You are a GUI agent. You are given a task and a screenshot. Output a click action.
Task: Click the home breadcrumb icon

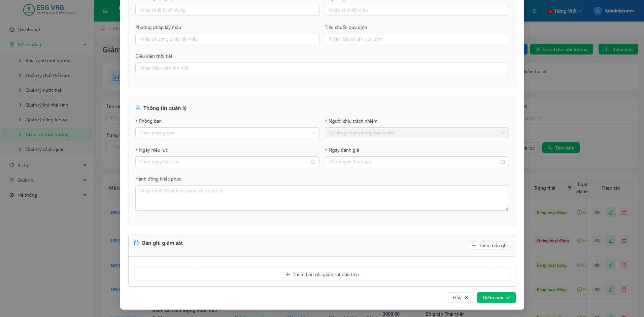tap(103, 29)
